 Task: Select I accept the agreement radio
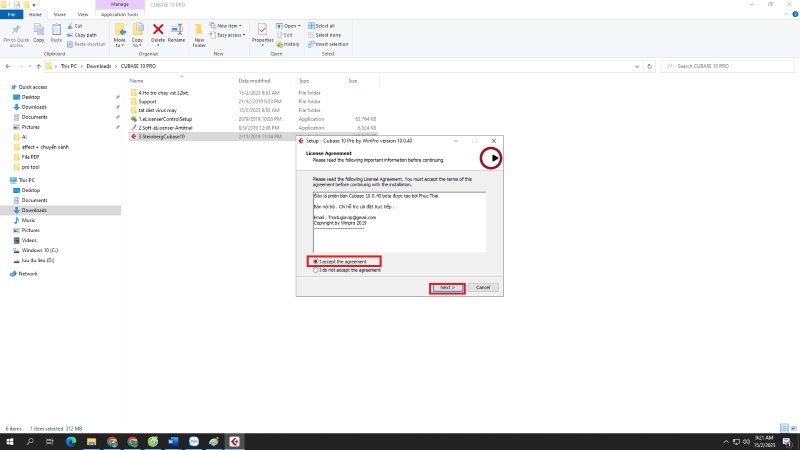click(315, 261)
